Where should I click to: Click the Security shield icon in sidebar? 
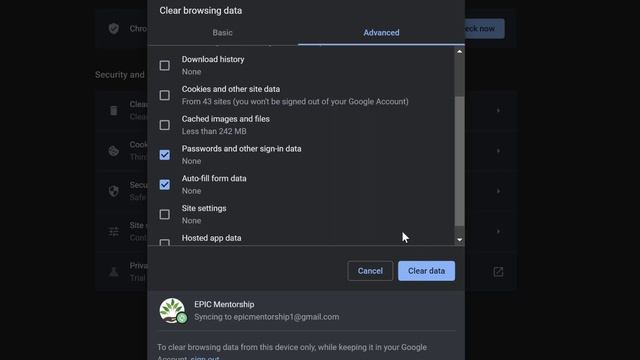(x=114, y=191)
